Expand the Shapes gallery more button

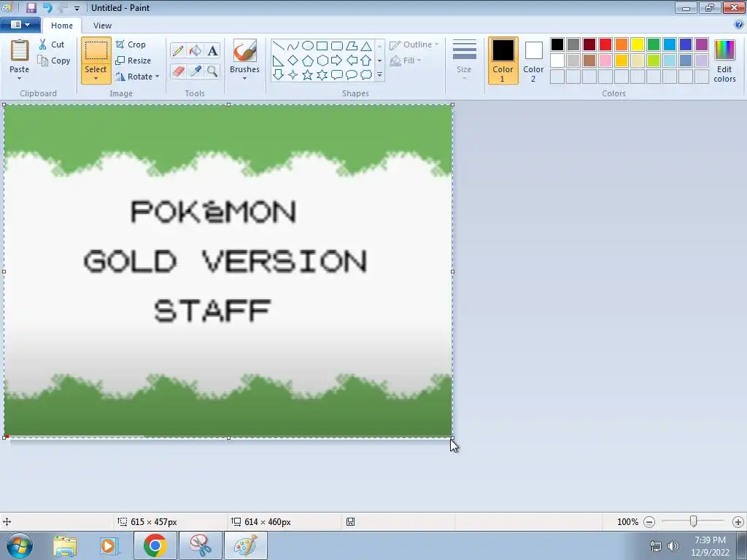(x=379, y=75)
